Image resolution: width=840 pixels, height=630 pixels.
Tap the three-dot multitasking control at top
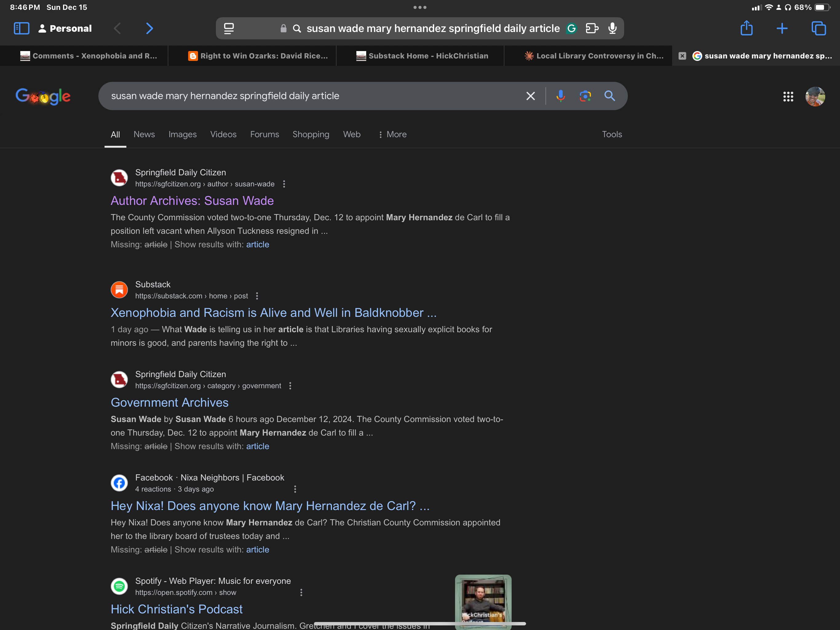420,7
